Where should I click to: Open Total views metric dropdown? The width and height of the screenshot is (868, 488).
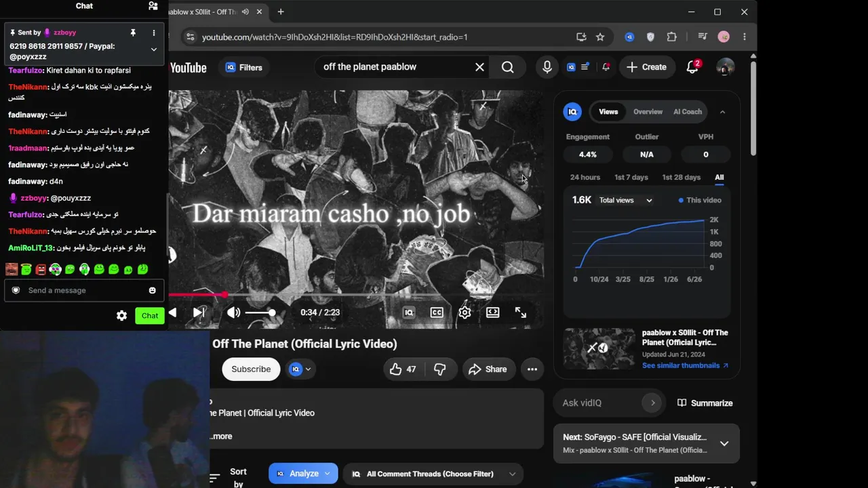tap(625, 201)
